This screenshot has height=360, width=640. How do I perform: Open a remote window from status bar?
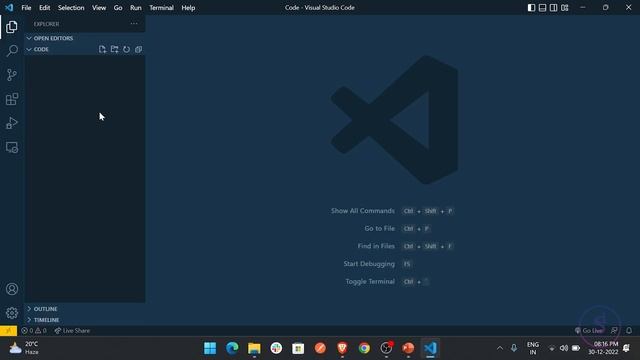coord(9,331)
